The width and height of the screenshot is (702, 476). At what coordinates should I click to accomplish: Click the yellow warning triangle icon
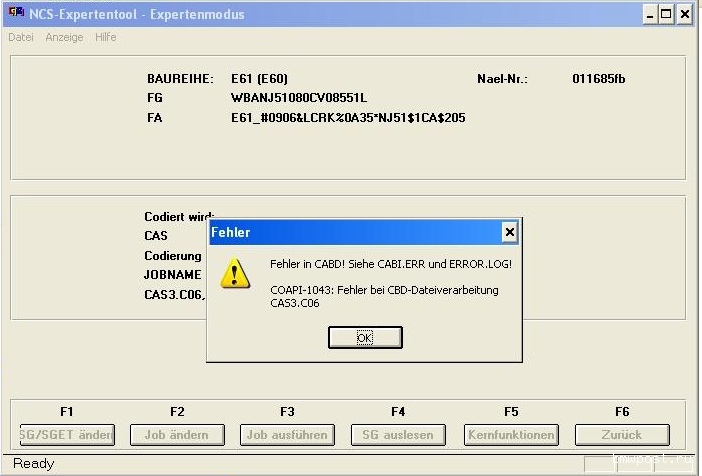click(x=236, y=272)
